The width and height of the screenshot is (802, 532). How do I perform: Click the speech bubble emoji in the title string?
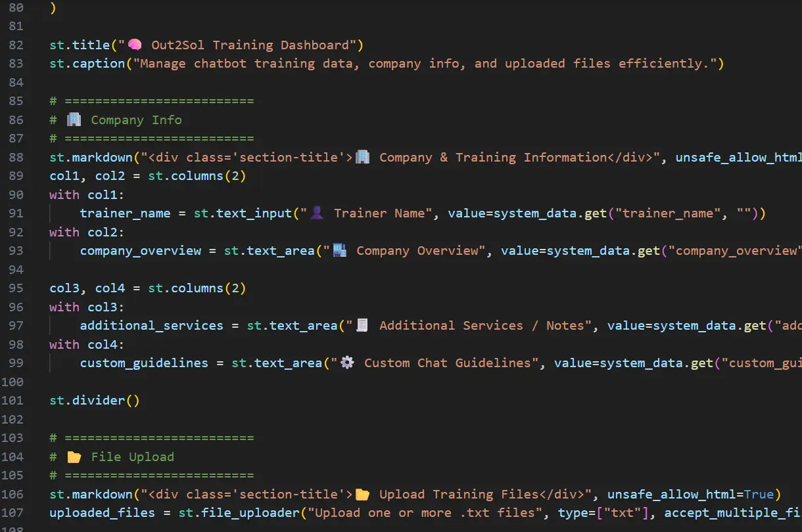click(x=135, y=44)
